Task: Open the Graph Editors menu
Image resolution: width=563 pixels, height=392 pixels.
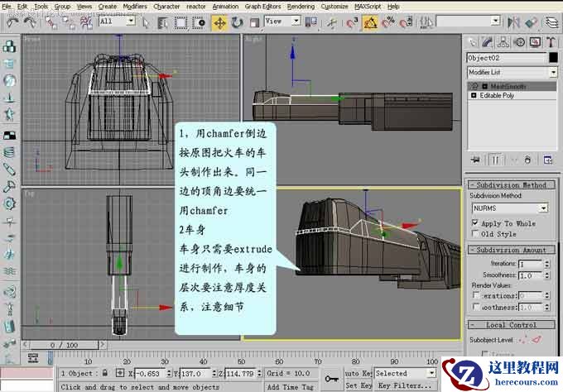Action: 262,7
